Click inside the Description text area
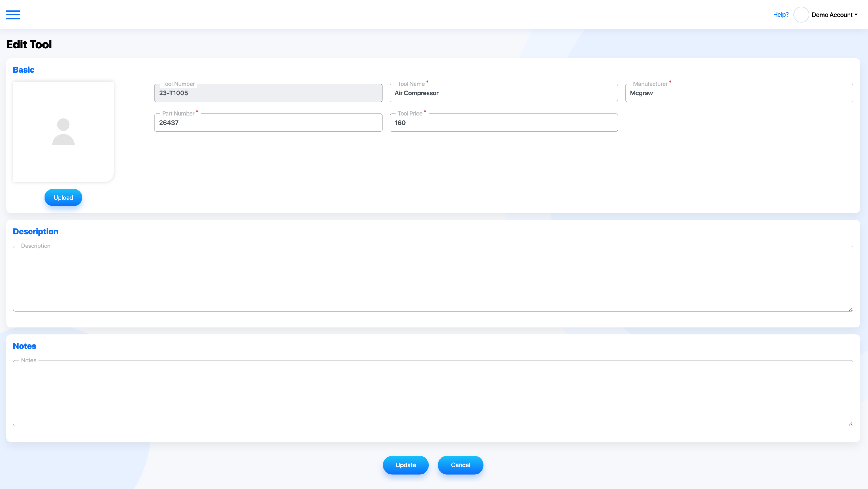This screenshot has height=489, width=868. 433,279
